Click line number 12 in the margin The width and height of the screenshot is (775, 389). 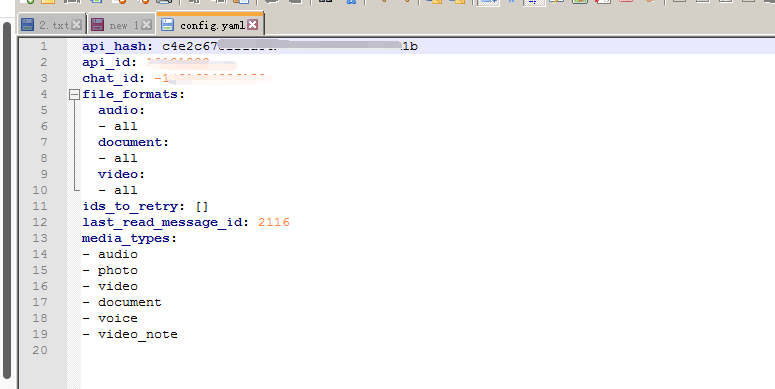point(40,222)
